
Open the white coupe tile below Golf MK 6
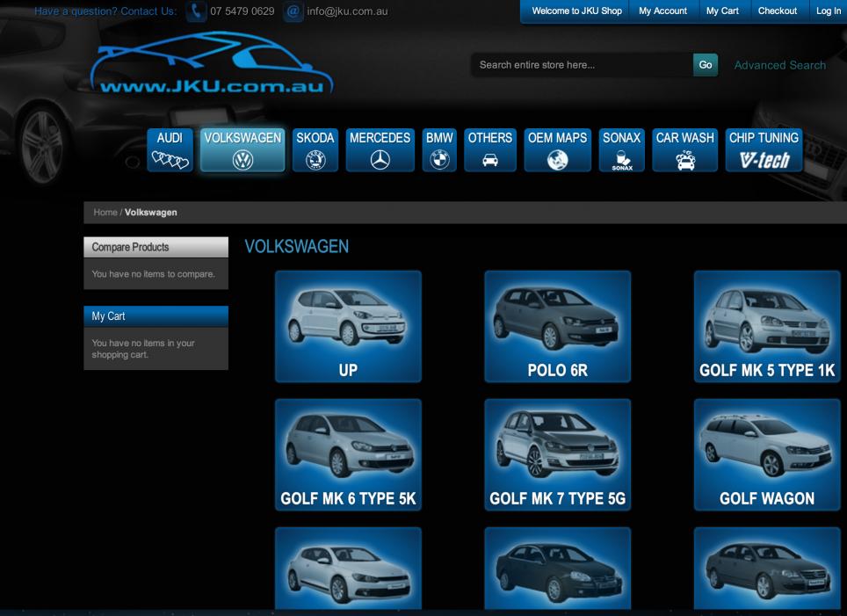point(348,570)
